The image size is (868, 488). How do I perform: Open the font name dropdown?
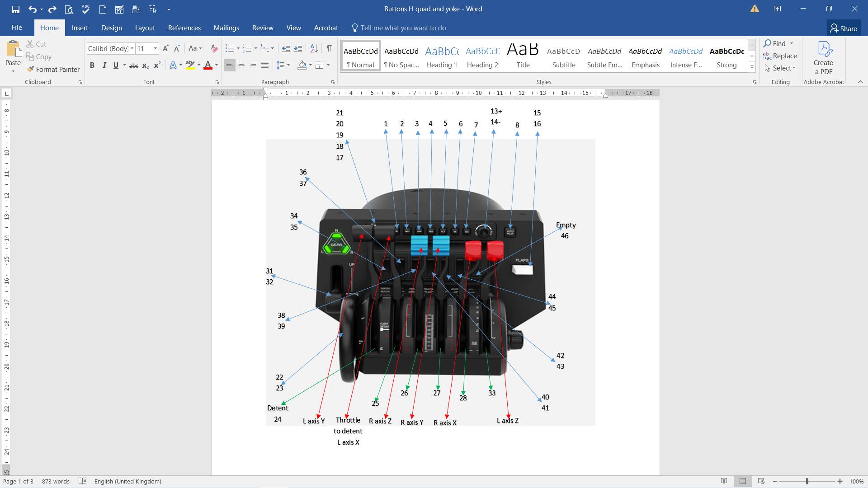pyautogui.click(x=132, y=48)
